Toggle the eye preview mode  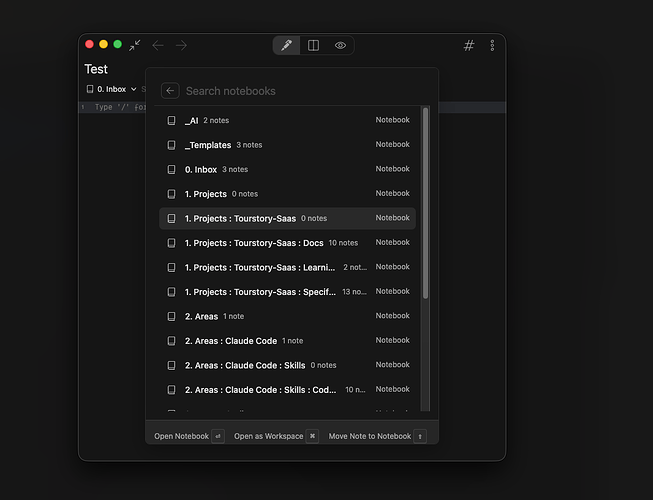point(340,45)
